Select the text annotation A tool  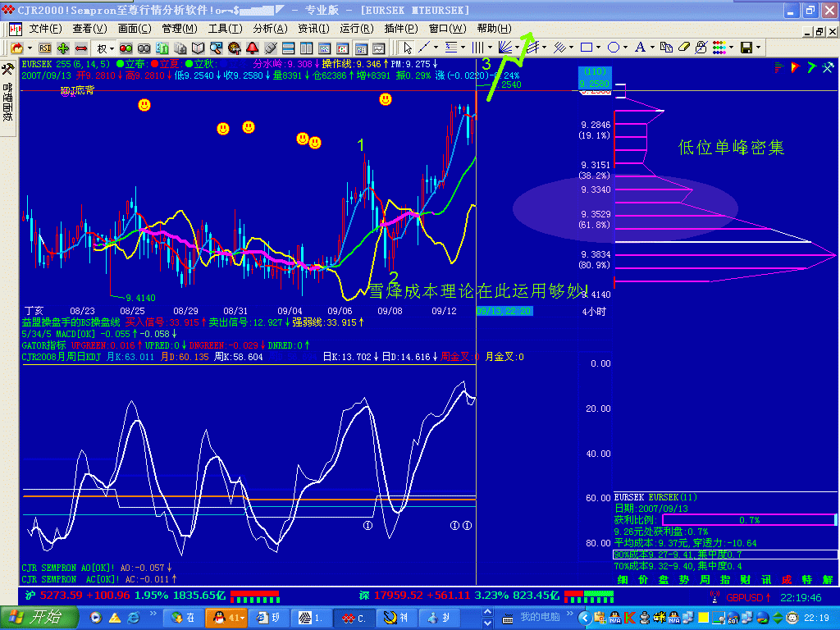[640, 48]
